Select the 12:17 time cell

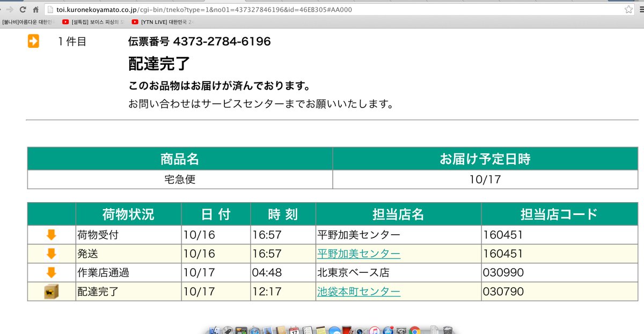(x=283, y=292)
